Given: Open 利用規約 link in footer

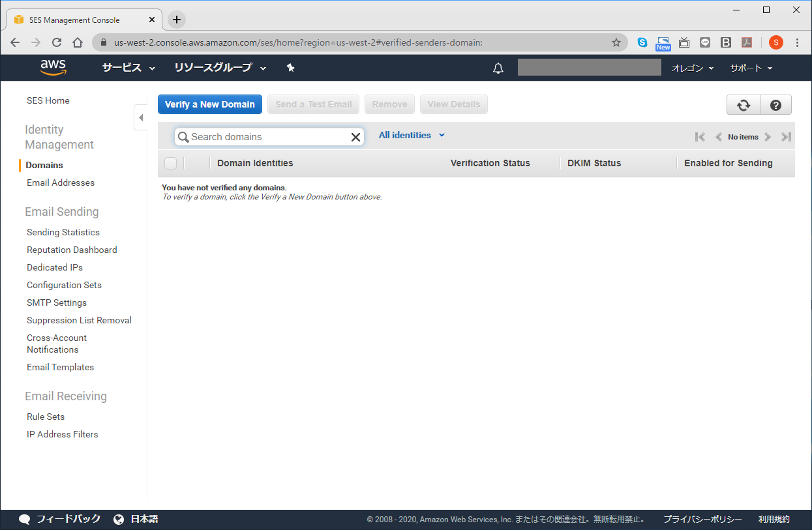Looking at the screenshot, I should 774,520.
